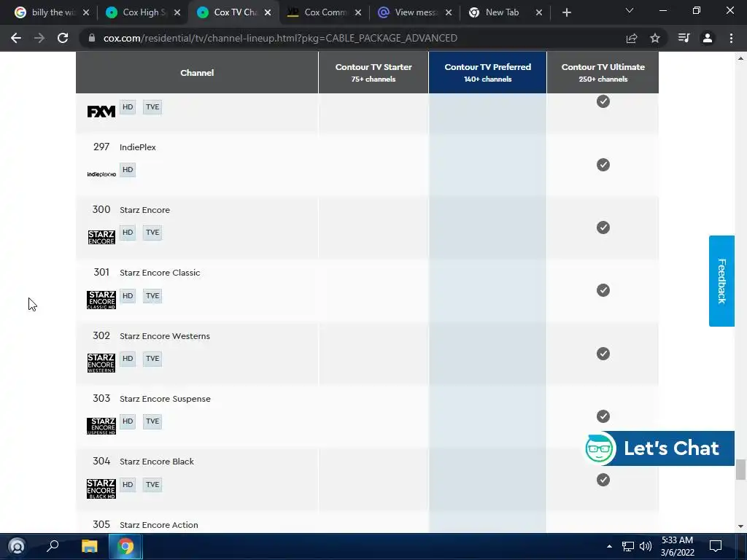Image resolution: width=747 pixels, height=560 pixels.
Task: Click the Starz Encore Westerns logo
Action: coord(101,363)
